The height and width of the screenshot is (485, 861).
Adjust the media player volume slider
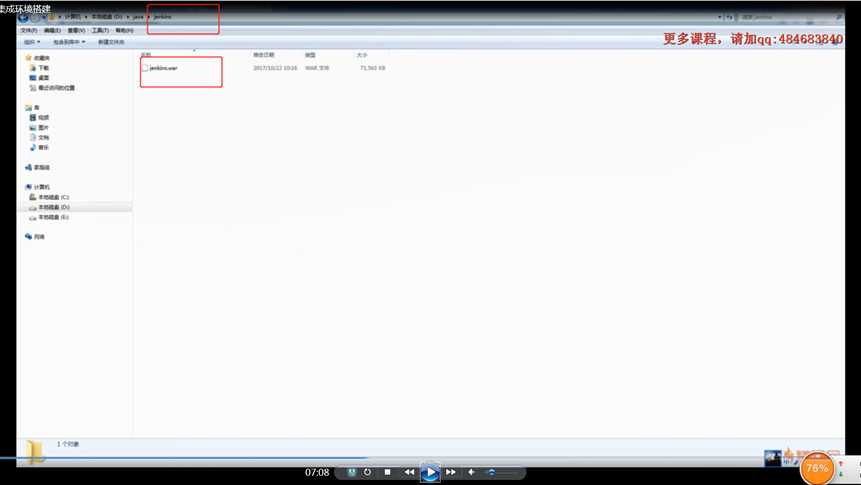tap(502, 472)
